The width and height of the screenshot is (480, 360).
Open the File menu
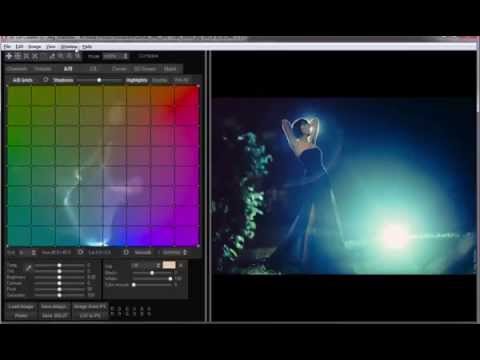(x=7, y=47)
